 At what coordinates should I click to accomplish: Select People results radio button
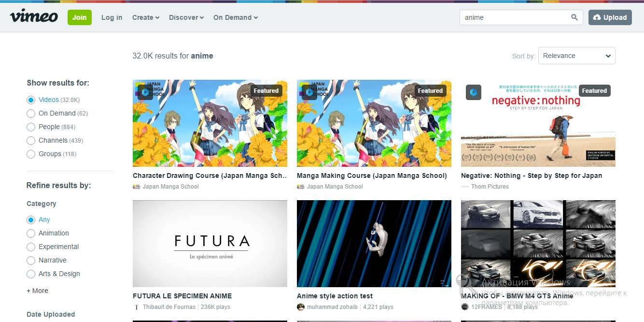click(31, 127)
